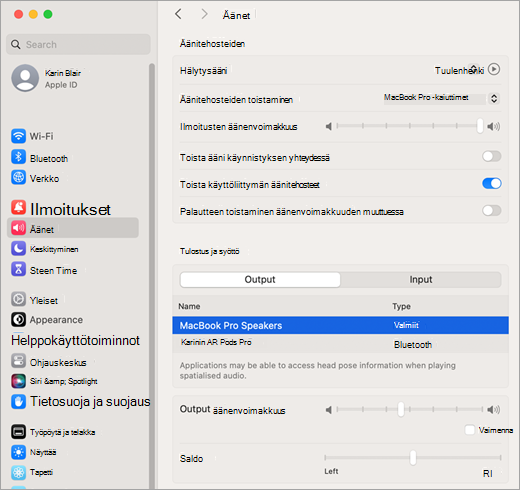Click the Tapetti wallpaper icon
Screen dimensions: 520x490
[x=18, y=472]
